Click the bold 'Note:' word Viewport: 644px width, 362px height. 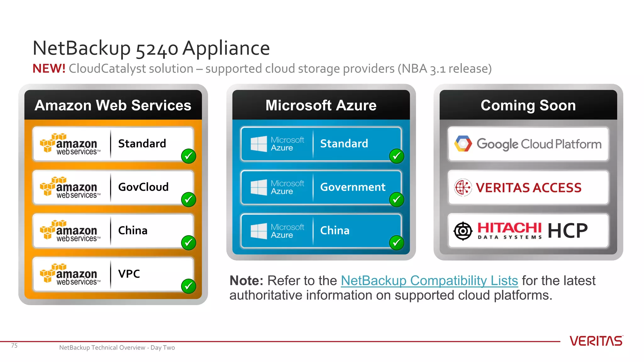[x=246, y=281]
